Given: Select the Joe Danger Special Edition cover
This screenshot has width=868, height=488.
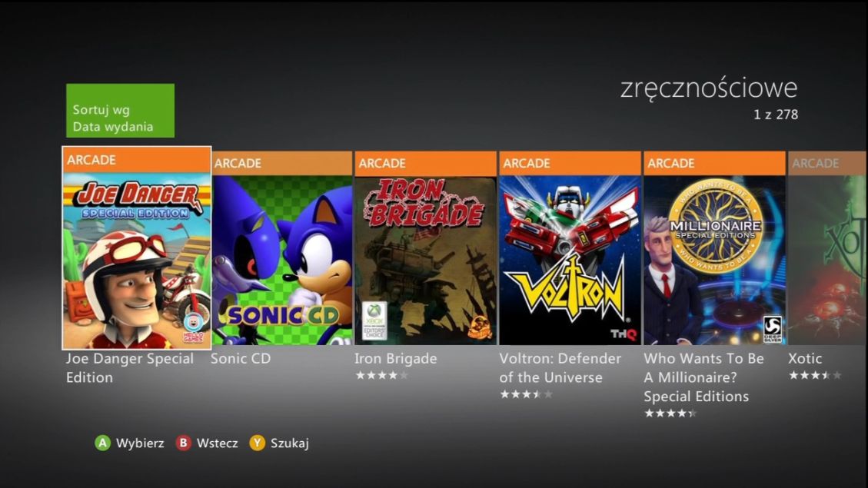Looking at the screenshot, I should coord(137,260).
